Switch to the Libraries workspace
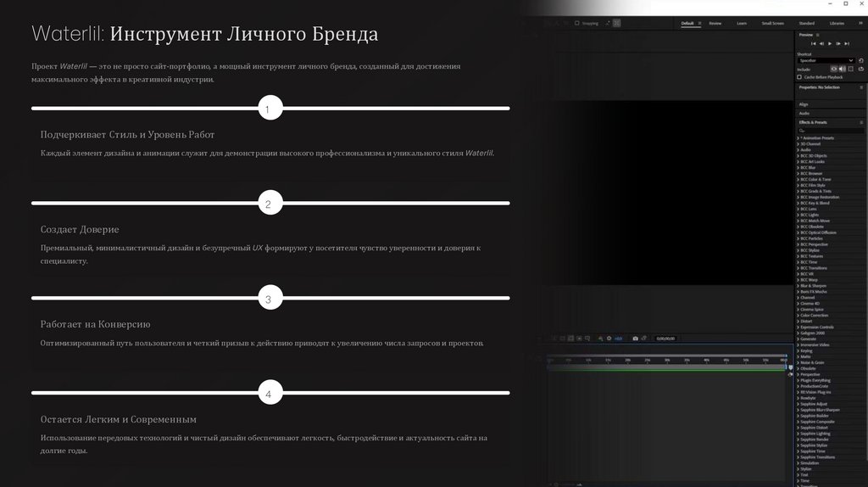Viewport: 868px width, 487px height. (837, 23)
